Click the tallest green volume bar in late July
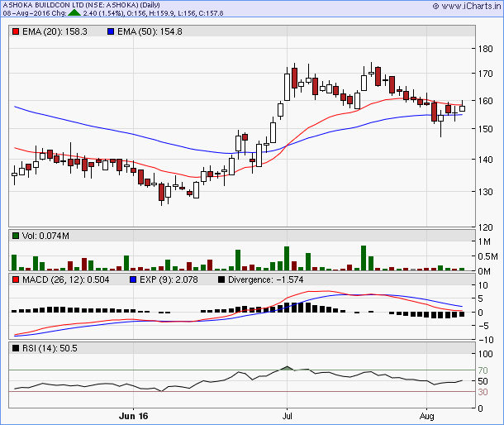 coord(364,258)
